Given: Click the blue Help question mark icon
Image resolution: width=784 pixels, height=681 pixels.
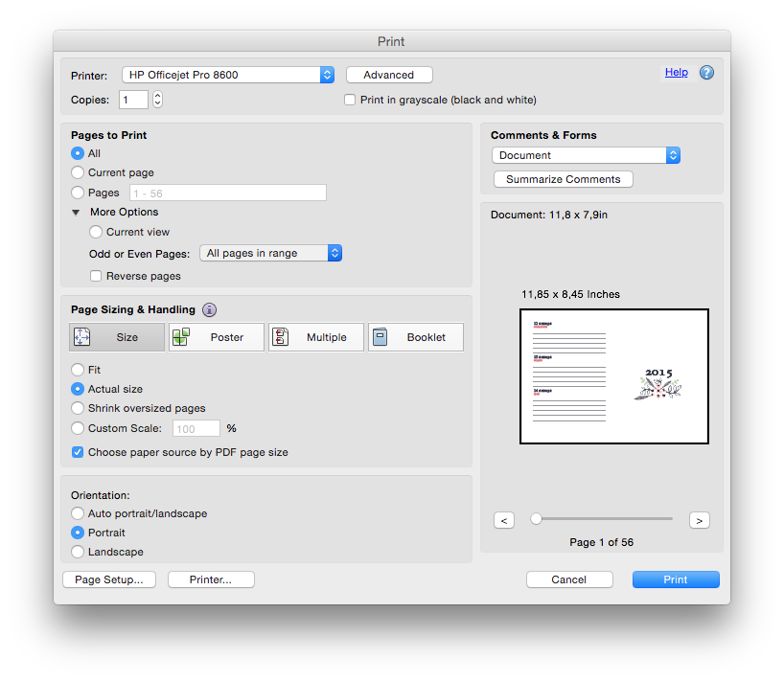Looking at the screenshot, I should pyautogui.click(x=706, y=73).
